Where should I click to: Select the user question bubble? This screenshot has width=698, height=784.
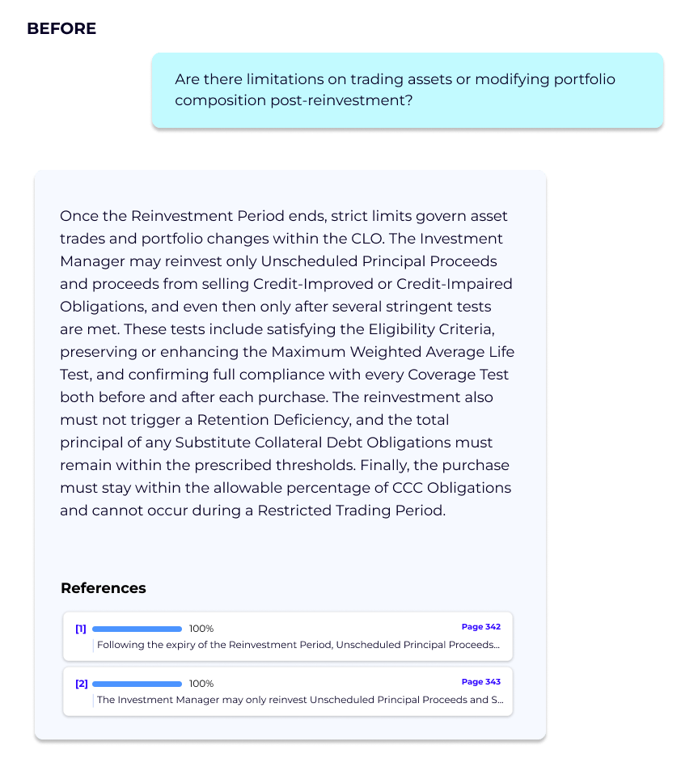408,90
